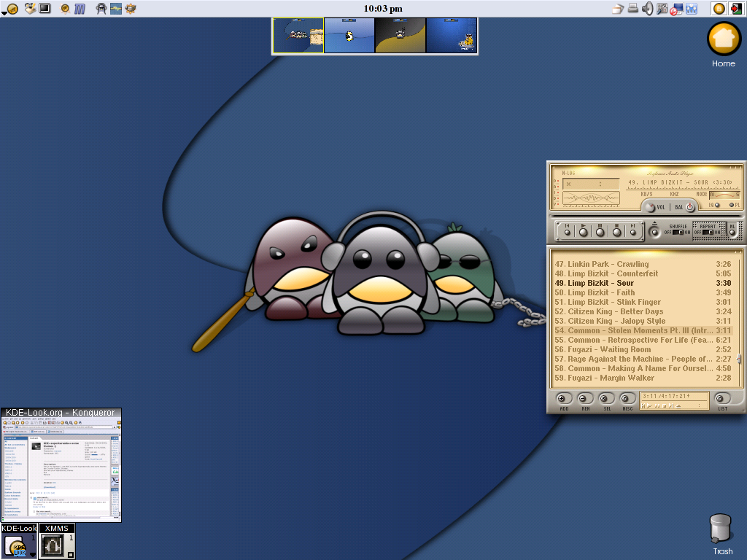Click the VOL volume knob
747x560 pixels.
pyautogui.click(x=650, y=207)
